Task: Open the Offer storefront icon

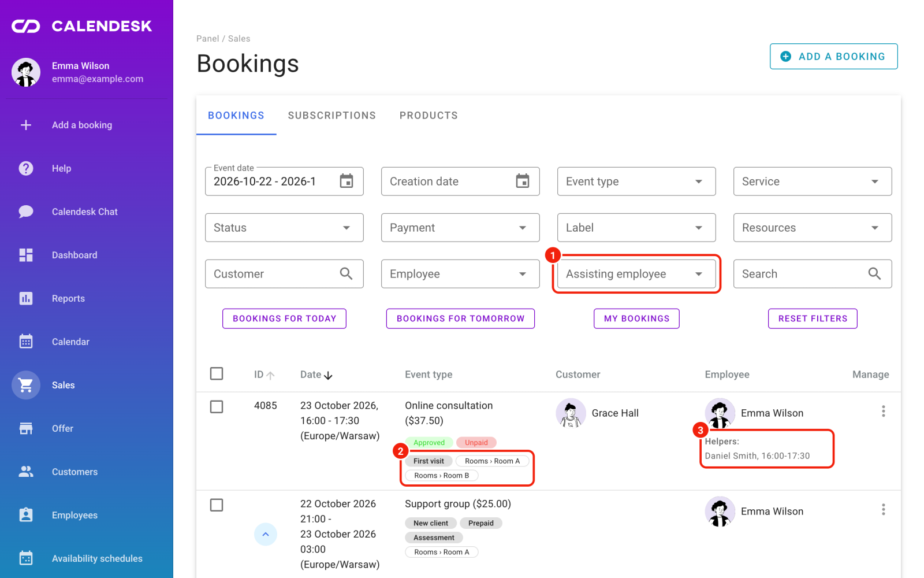Action: point(26,428)
